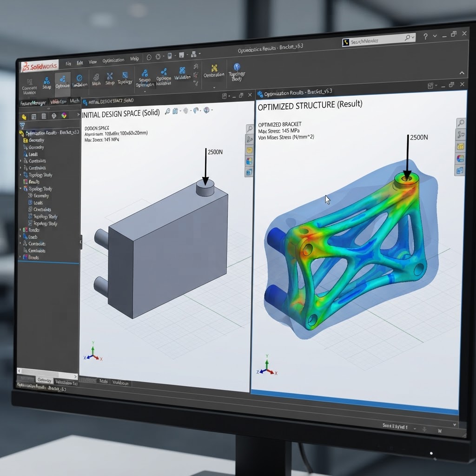The width and height of the screenshot is (476, 476).
Task: Click the INITIAL DESIGN SPACE (Solid) heading
Action: click(x=121, y=113)
